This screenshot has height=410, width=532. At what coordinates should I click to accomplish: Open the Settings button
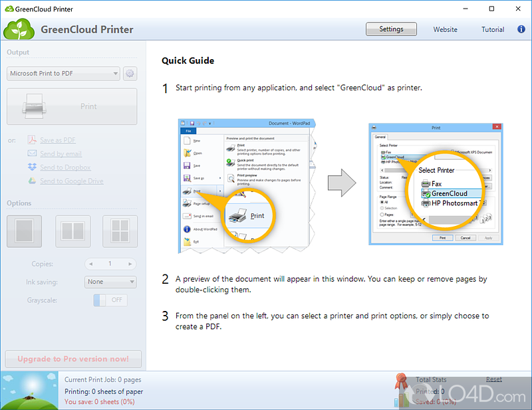(391, 29)
